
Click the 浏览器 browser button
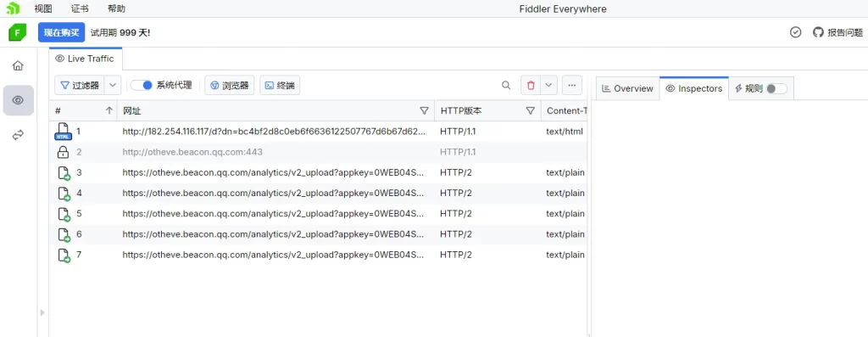230,86
